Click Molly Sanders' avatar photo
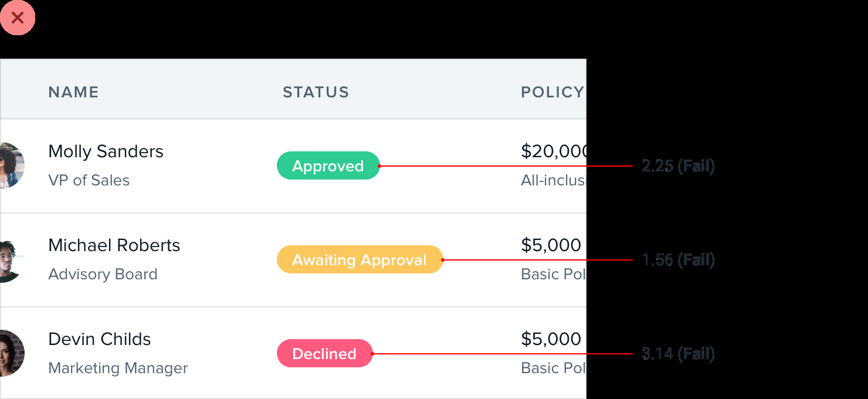The image size is (868, 399). [x=12, y=165]
